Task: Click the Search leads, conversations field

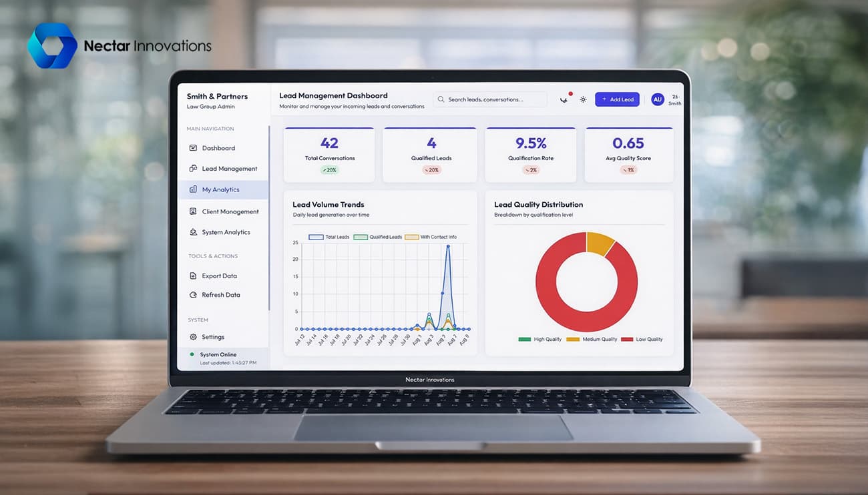Action: click(x=489, y=99)
